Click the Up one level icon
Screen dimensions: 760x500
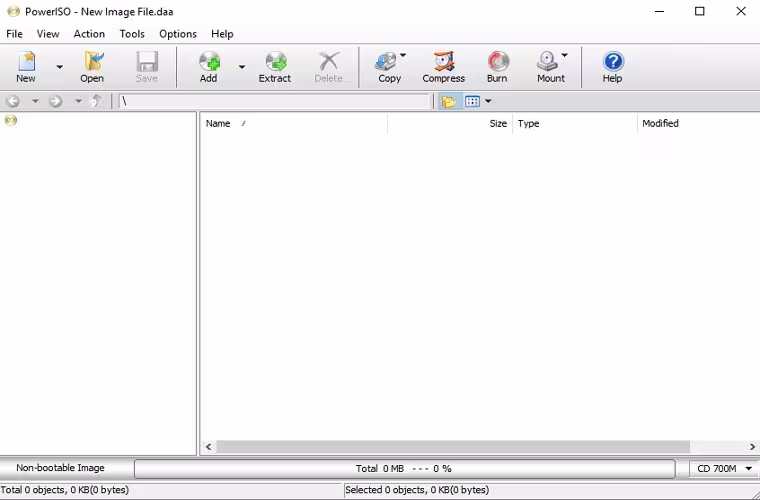click(x=97, y=101)
